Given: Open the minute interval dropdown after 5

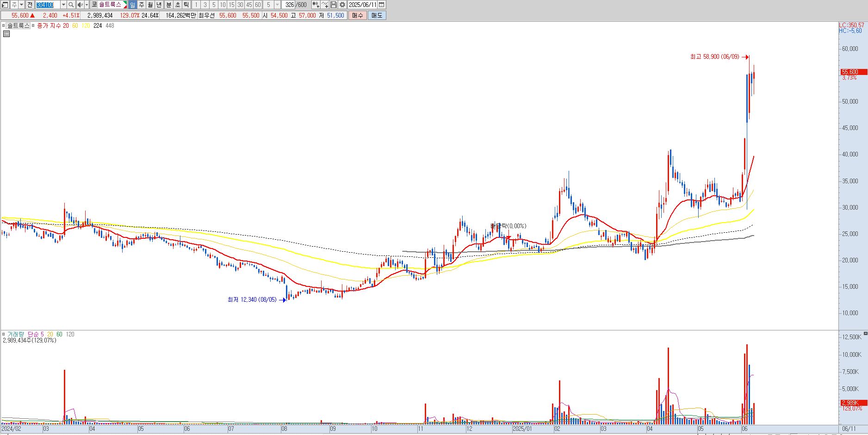Looking at the screenshot, I should click(277, 5).
